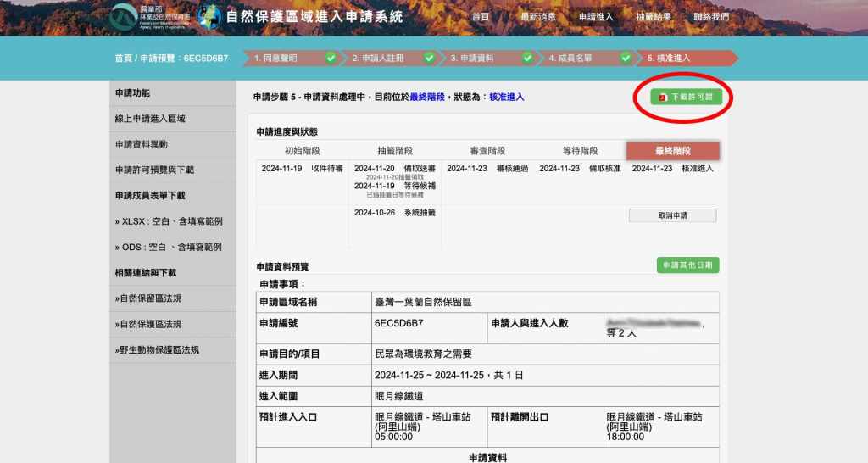The height and width of the screenshot is (463, 868).
Task: Click the green checkmark beside 申請人註冊 step
Action: coord(429,59)
